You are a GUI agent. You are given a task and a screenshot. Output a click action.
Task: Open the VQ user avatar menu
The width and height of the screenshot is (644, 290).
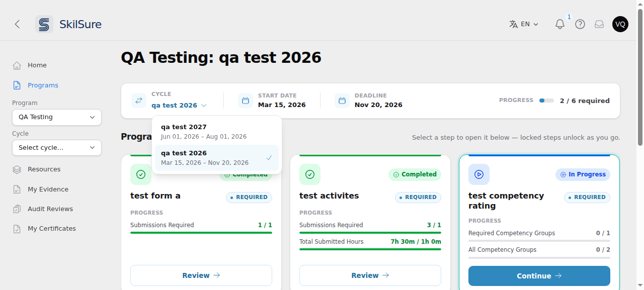[620, 24]
